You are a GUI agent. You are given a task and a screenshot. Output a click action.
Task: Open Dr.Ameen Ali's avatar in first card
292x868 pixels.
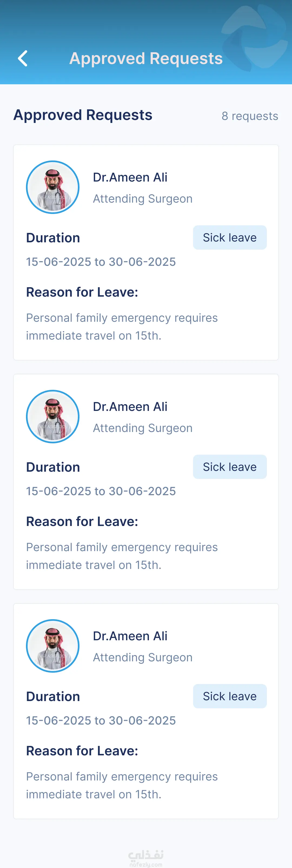[x=53, y=187]
